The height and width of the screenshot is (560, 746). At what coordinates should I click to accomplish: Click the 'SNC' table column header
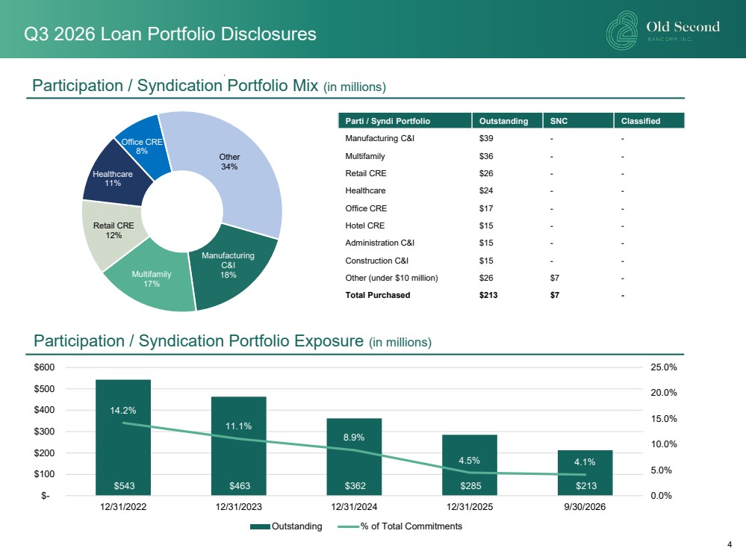(578, 121)
